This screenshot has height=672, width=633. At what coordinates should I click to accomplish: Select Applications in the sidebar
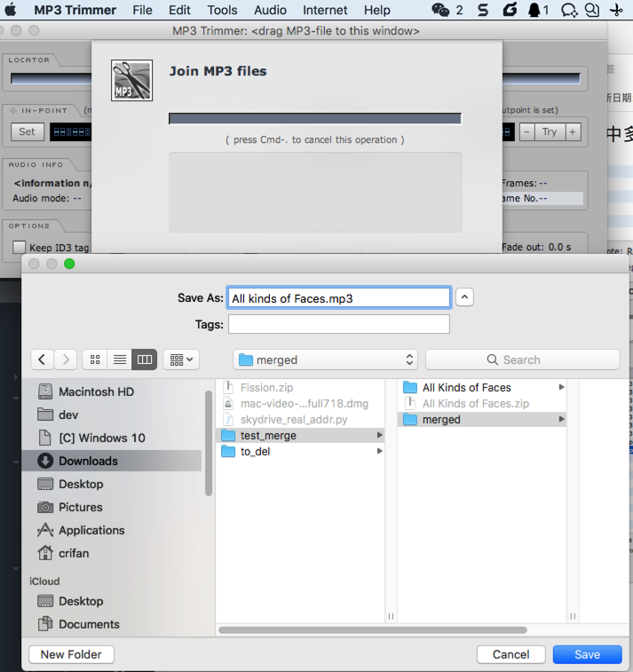coord(112,530)
